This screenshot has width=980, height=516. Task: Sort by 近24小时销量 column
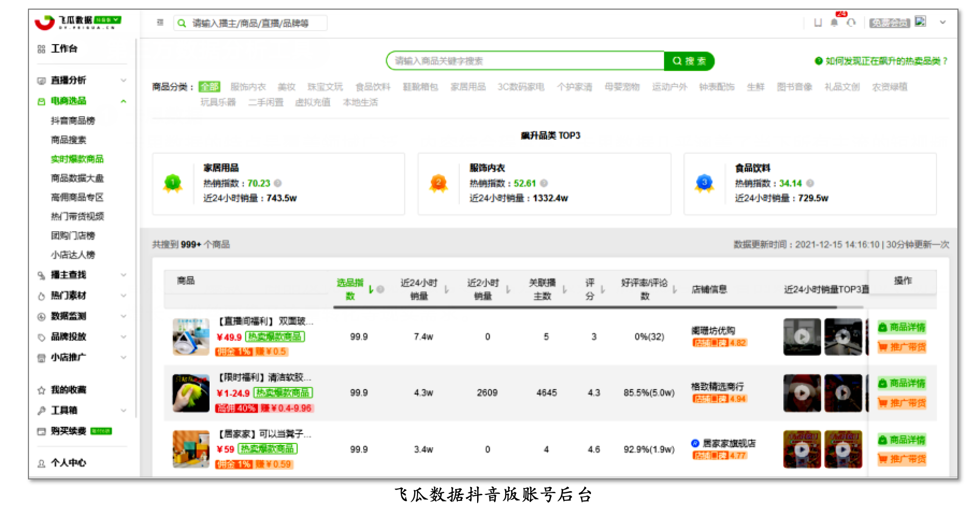point(446,290)
